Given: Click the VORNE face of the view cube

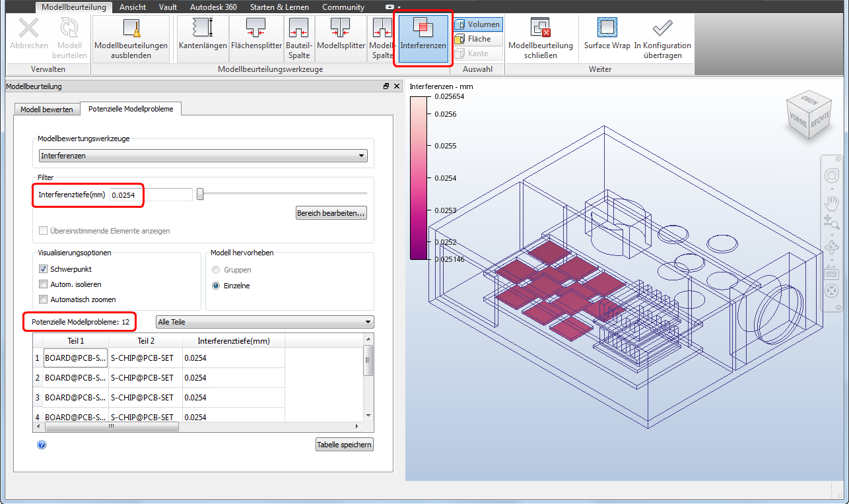Looking at the screenshot, I should coord(797,120).
